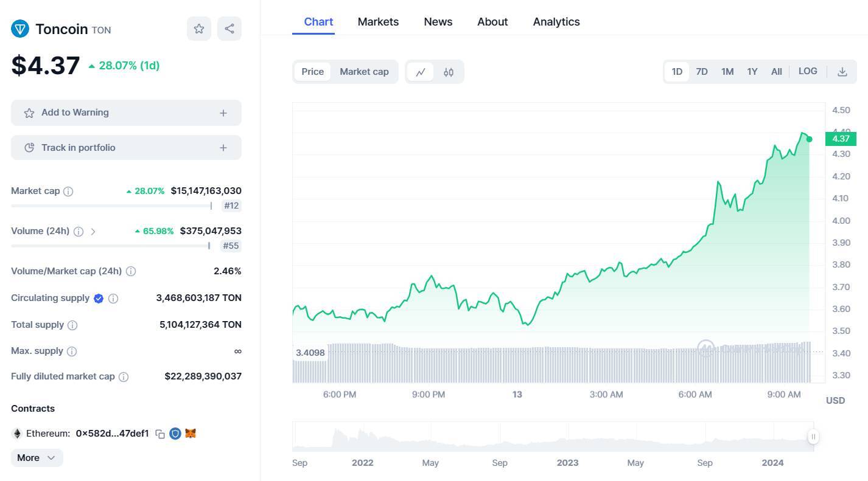The width and height of the screenshot is (868, 481).
Task: Open the Analytics tab
Action: point(556,22)
